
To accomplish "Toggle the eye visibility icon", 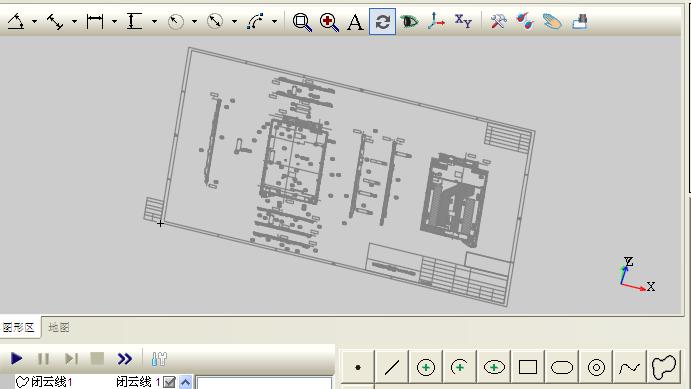I will [x=409, y=21].
